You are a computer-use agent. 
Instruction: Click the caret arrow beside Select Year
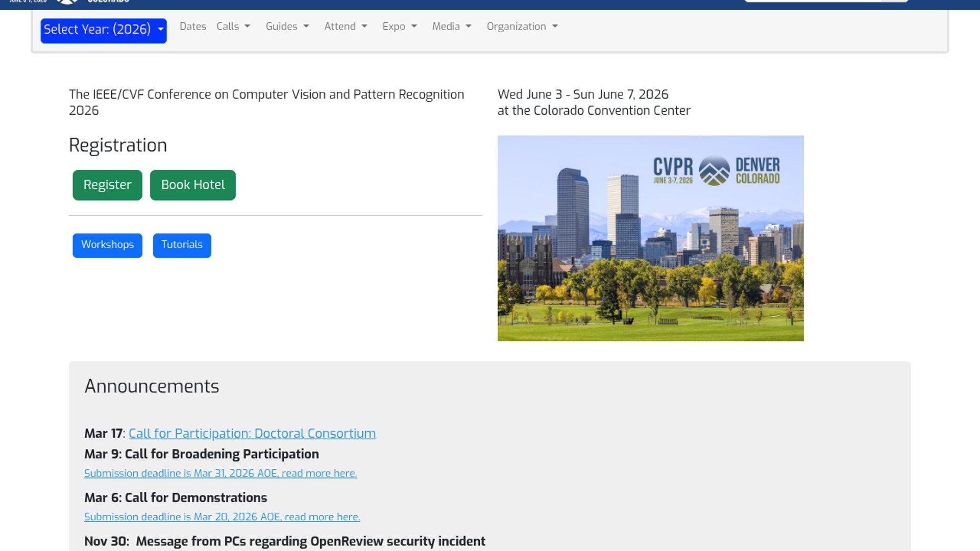click(161, 30)
